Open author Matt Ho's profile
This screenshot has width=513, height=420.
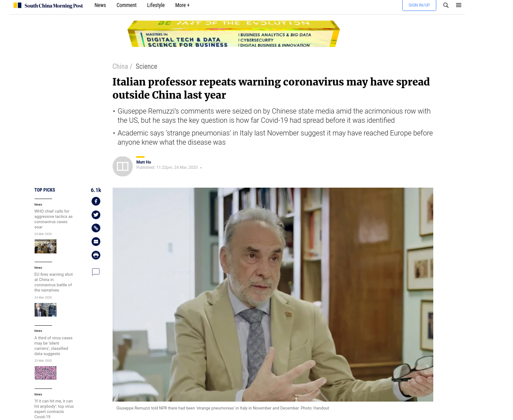[x=144, y=162]
